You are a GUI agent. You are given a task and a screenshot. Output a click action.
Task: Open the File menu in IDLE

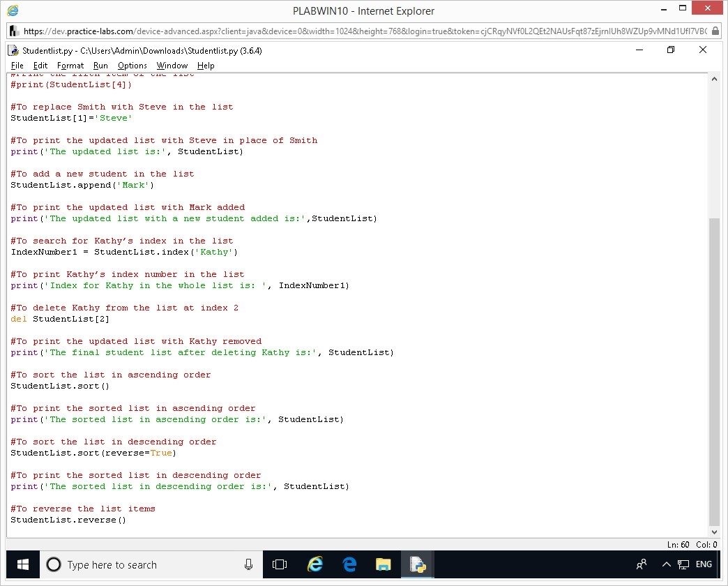(17, 66)
